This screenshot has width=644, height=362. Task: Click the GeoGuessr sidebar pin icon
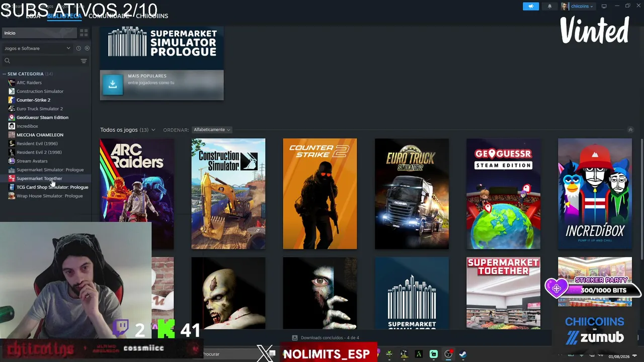coord(12,117)
